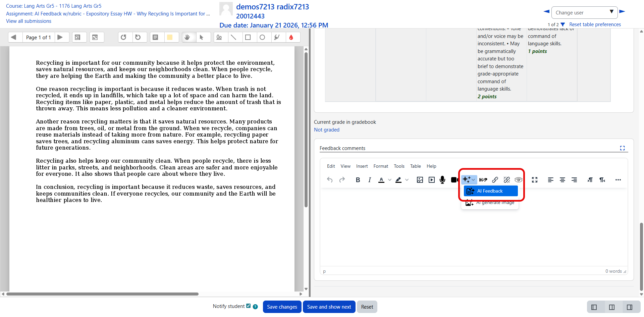Choose AI Feedback from the dropdown menu
The width and height of the screenshot is (644, 317).
(x=490, y=191)
